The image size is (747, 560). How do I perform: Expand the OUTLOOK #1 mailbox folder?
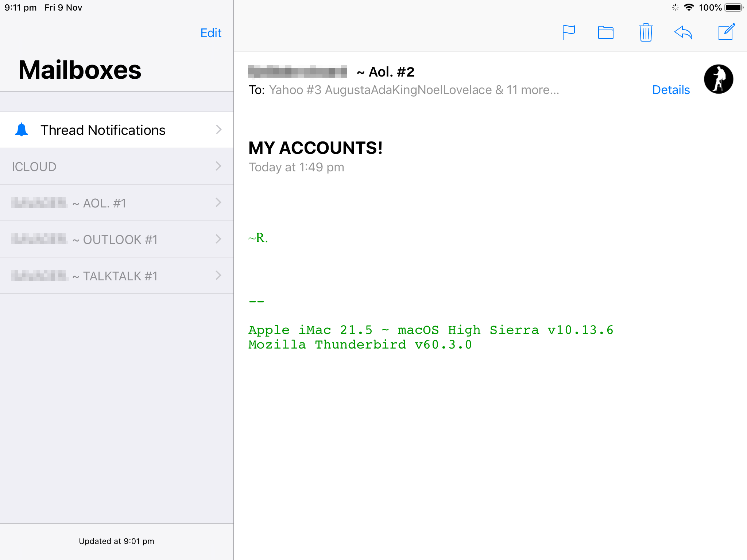(x=218, y=240)
